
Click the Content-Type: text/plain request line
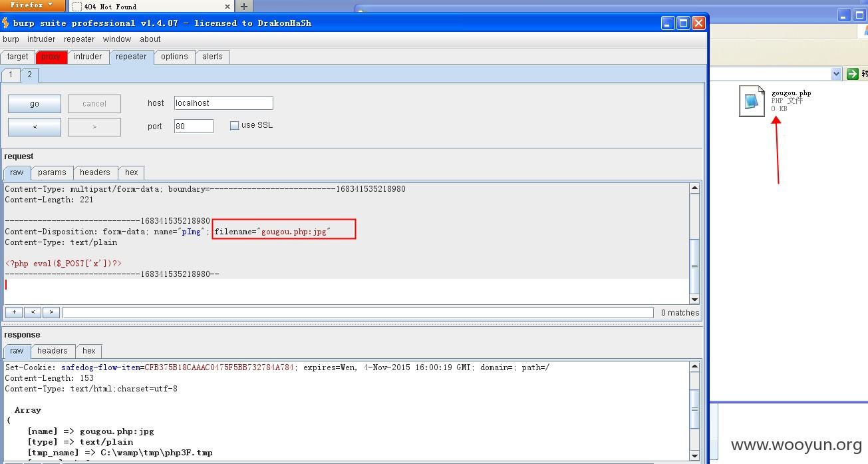click(61, 242)
